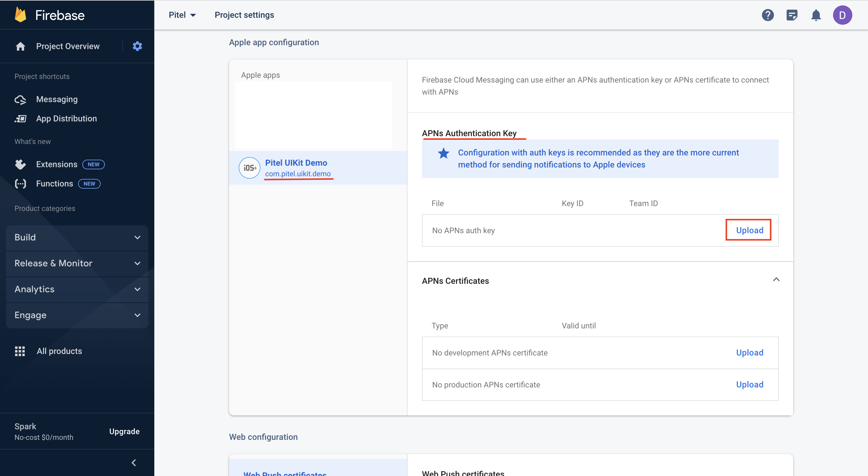
Task: Click All Products menu item
Action: point(59,351)
